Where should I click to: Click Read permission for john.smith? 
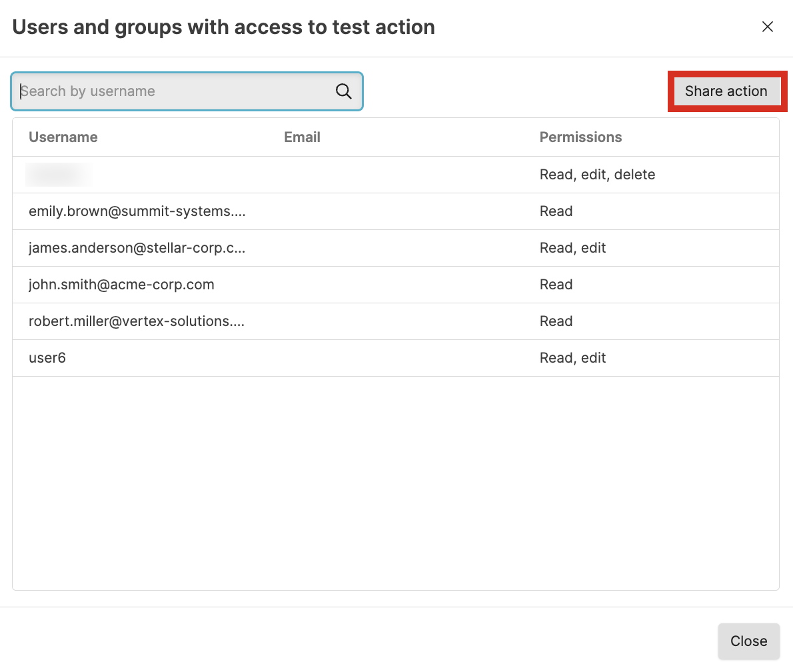tap(556, 285)
